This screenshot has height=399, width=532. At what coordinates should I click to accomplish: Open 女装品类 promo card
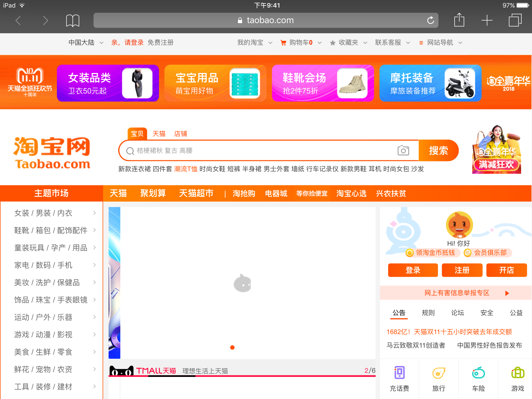(108, 83)
